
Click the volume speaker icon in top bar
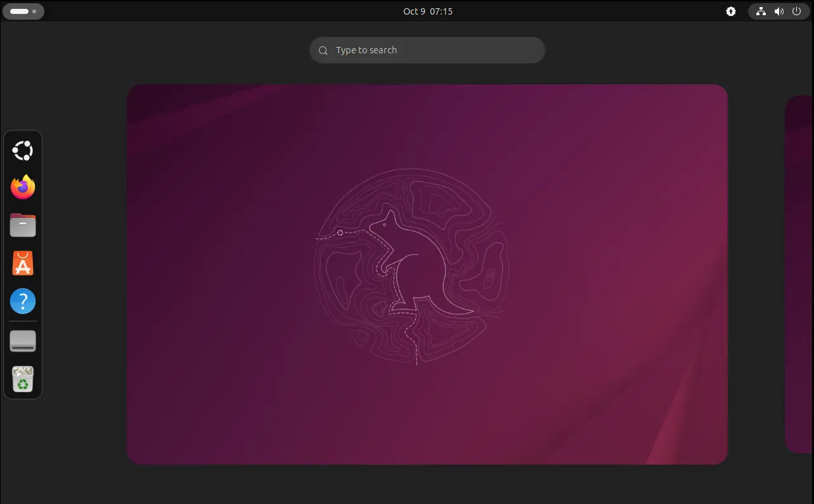pyautogui.click(x=779, y=11)
